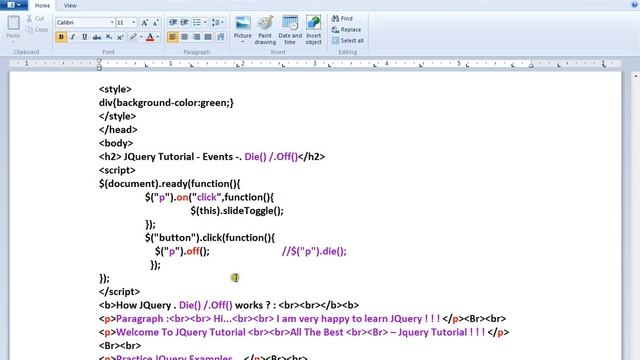Insert a Paint drawing

(x=265, y=30)
